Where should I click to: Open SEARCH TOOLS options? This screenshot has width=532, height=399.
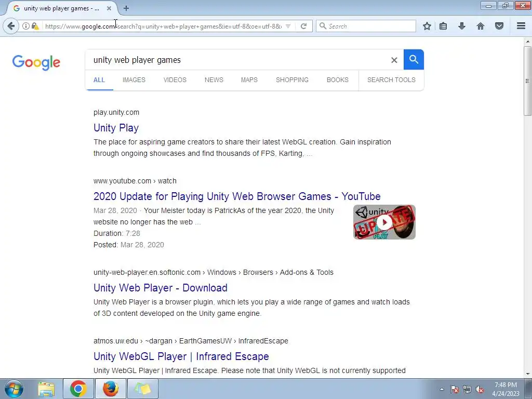tap(391, 79)
